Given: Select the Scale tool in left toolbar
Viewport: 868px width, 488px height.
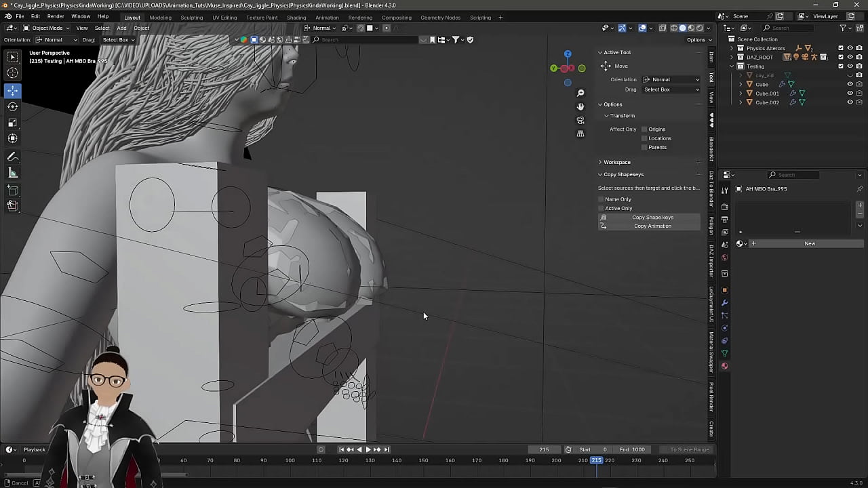Looking at the screenshot, I should [x=12, y=123].
